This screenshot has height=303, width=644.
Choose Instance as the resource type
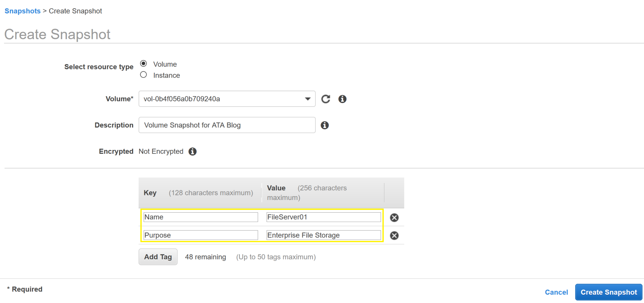tap(143, 74)
